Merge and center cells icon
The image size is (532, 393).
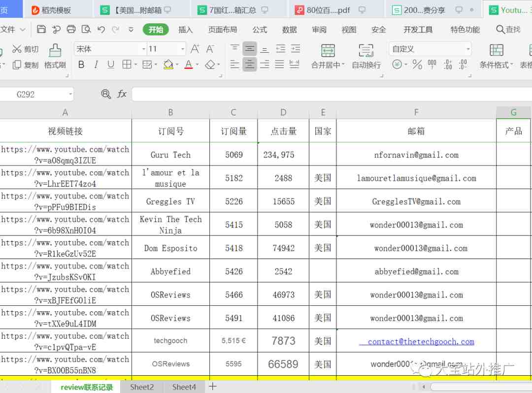(328, 50)
